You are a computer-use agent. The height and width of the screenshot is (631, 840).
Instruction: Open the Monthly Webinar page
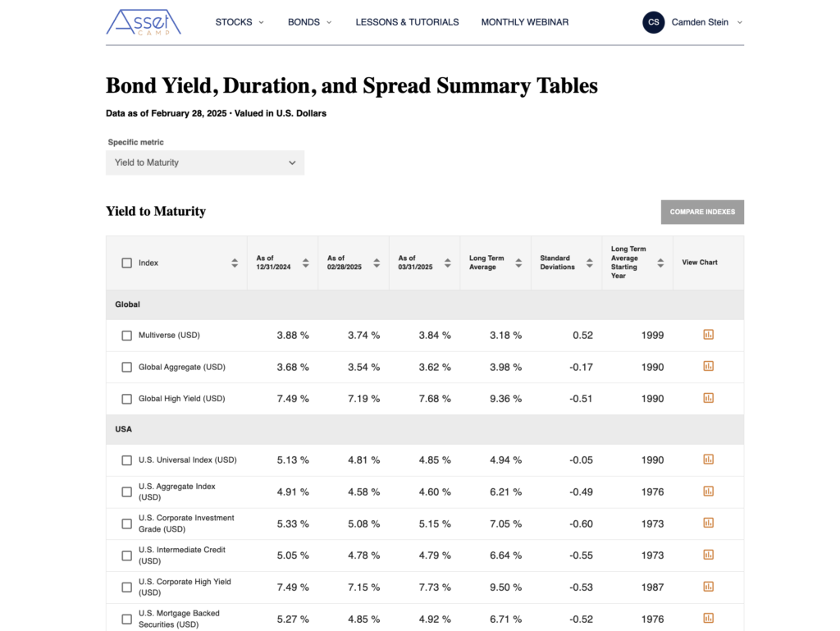[525, 22]
